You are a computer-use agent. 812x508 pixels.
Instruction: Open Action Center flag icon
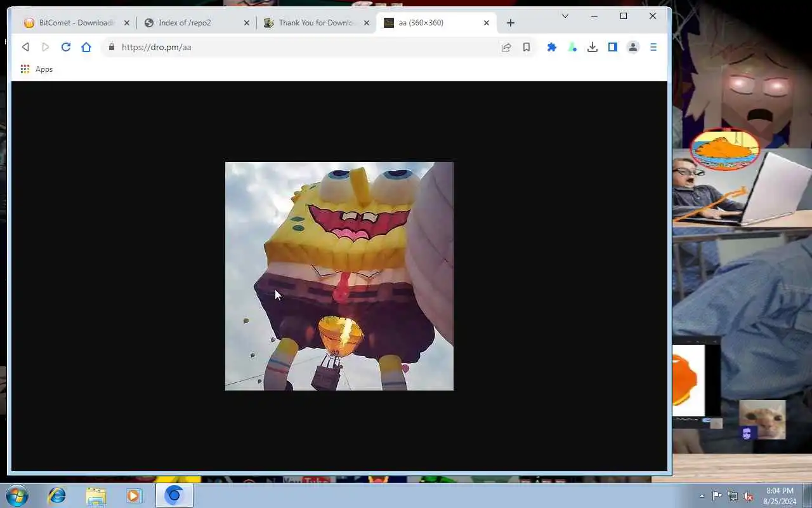(x=717, y=496)
